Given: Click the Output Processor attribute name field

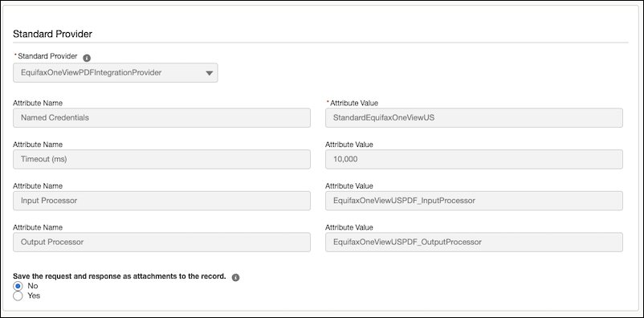Looking at the screenshot, I should click(x=162, y=243).
